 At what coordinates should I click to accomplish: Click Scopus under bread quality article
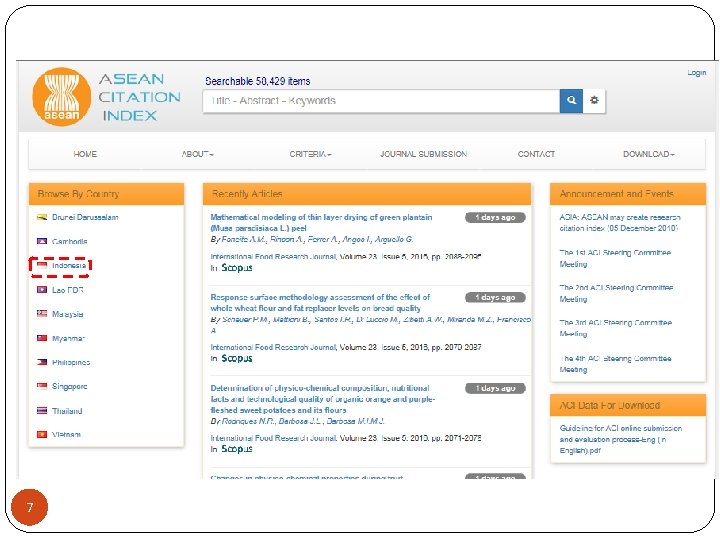coord(237,358)
